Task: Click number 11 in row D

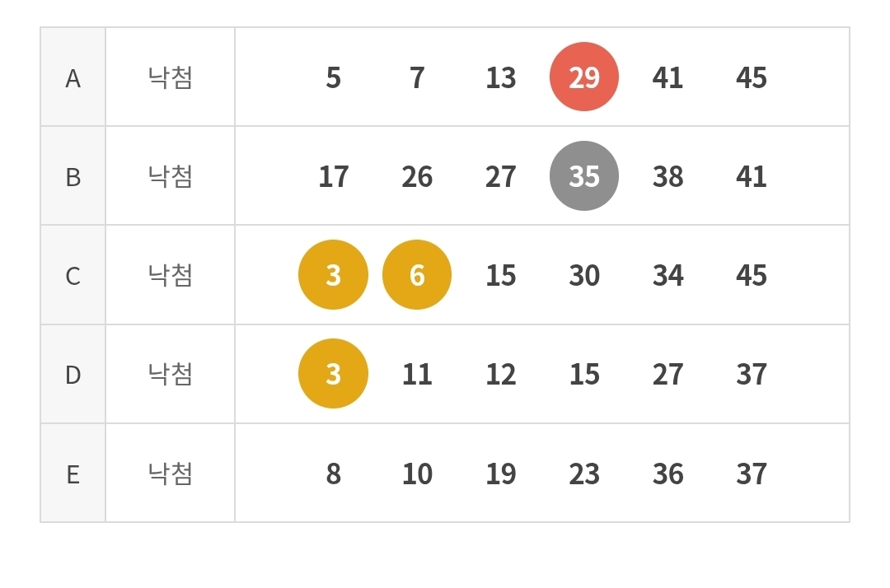Action: click(417, 375)
